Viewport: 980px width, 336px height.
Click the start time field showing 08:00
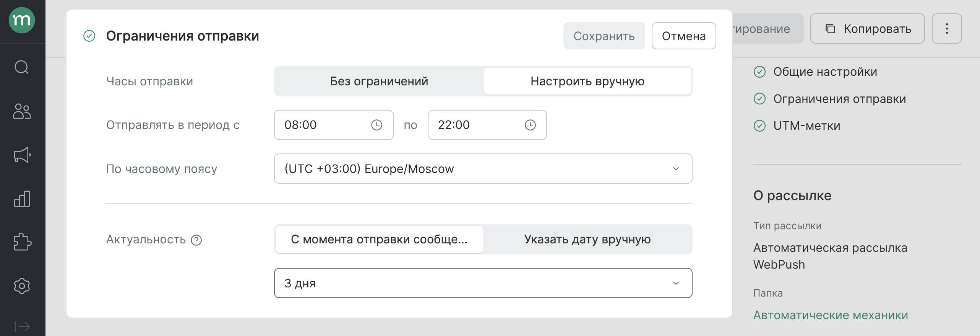tap(334, 125)
